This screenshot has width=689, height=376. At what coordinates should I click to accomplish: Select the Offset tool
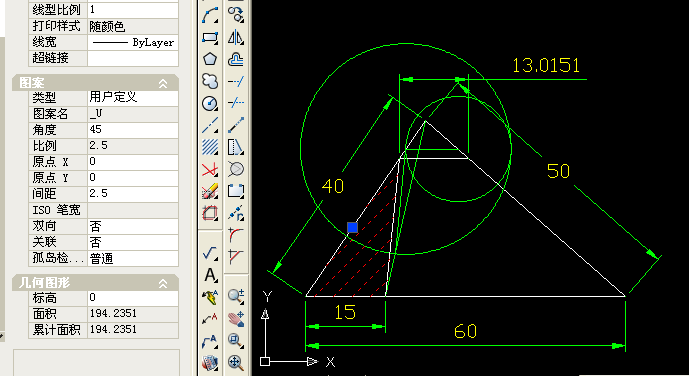click(x=236, y=59)
